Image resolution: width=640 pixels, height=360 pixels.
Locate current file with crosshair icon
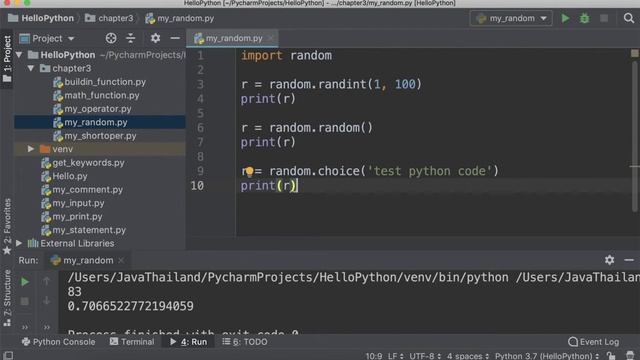click(111, 38)
